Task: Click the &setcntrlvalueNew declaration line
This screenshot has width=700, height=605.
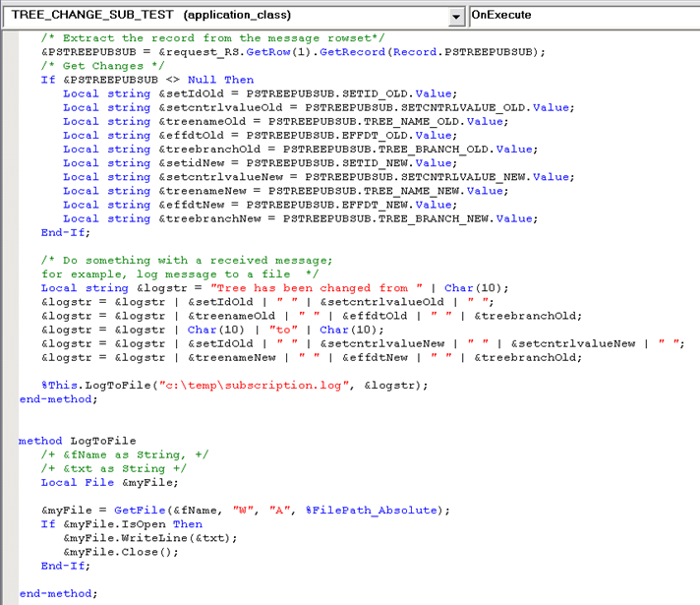Action: pyautogui.click(x=319, y=176)
